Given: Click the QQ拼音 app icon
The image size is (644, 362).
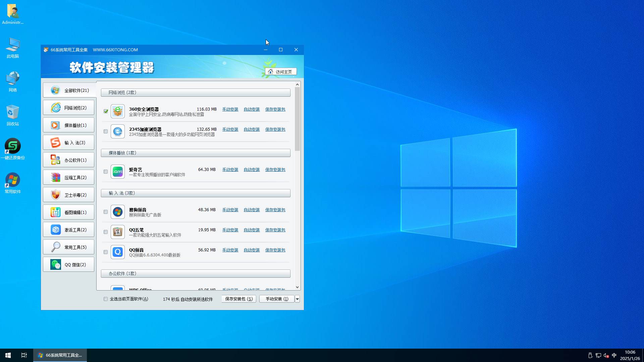Looking at the screenshot, I should [118, 252].
